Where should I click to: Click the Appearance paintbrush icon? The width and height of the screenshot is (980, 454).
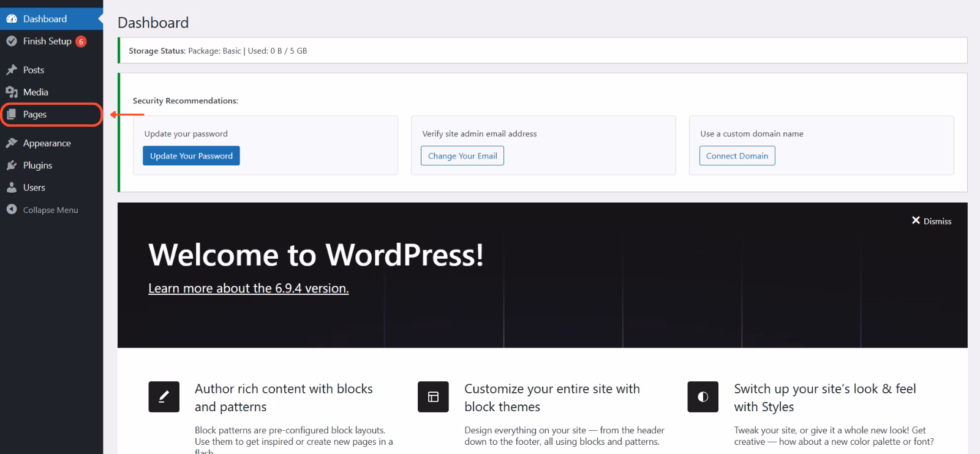coord(12,143)
